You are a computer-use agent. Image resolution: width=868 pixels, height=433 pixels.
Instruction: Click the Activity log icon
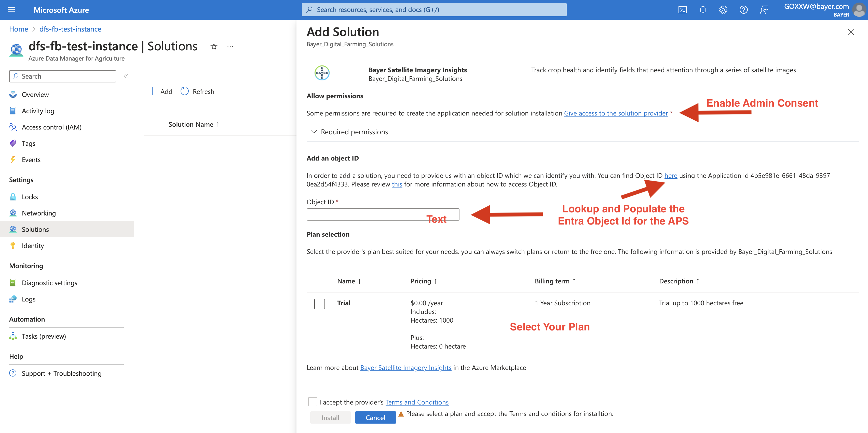coord(13,111)
